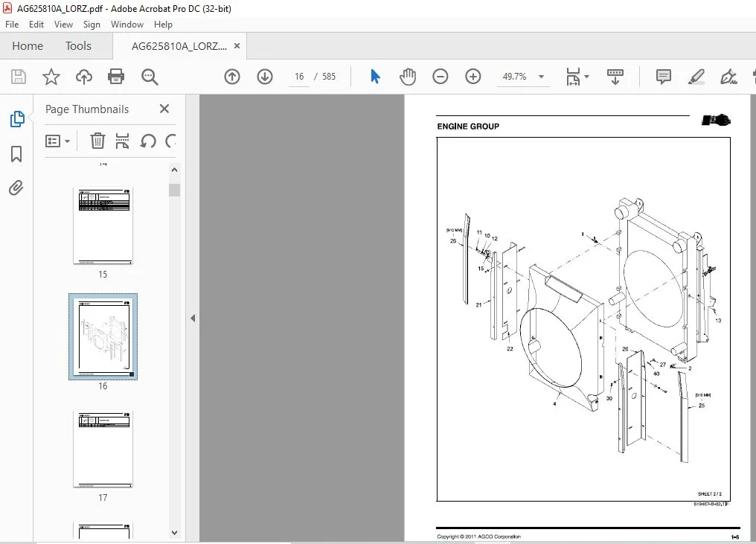Click the Fit width scrolling icon

(573, 77)
